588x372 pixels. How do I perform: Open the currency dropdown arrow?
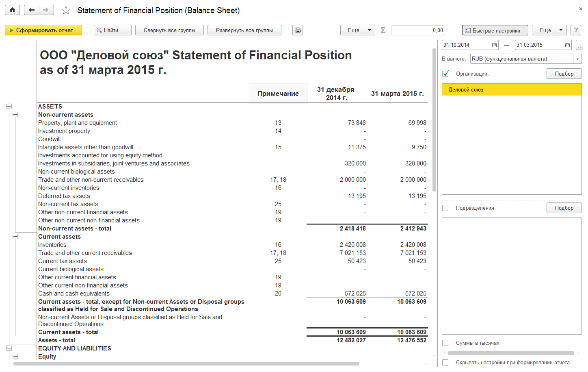pyautogui.click(x=577, y=59)
